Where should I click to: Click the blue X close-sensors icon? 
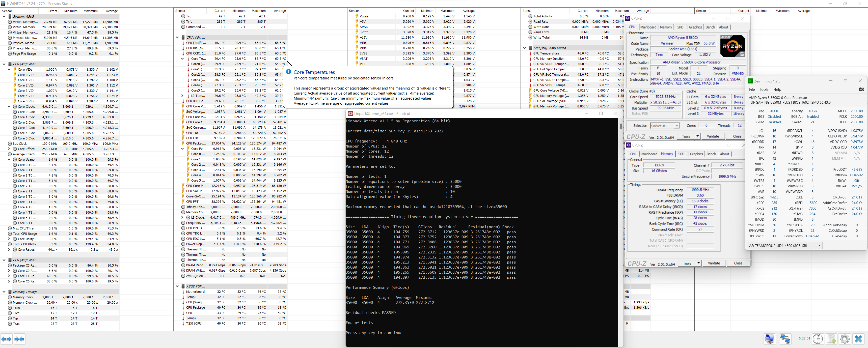pos(858,339)
